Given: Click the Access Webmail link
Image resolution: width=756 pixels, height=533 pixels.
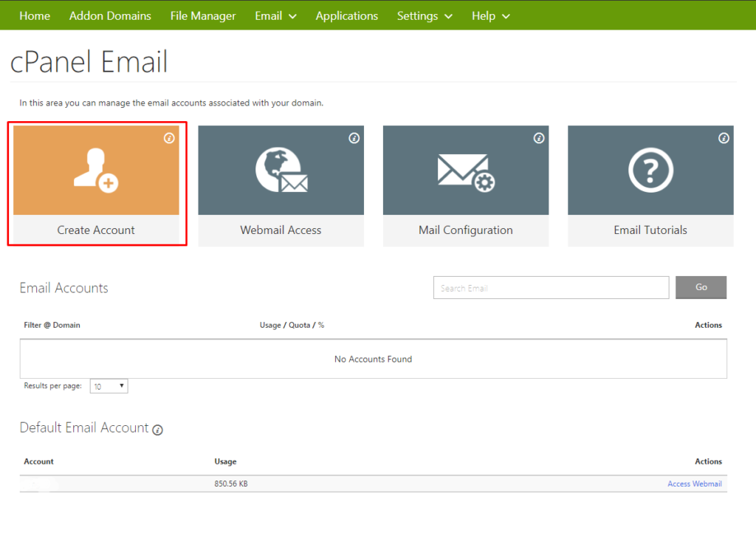Looking at the screenshot, I should click(x=694, y=484).
